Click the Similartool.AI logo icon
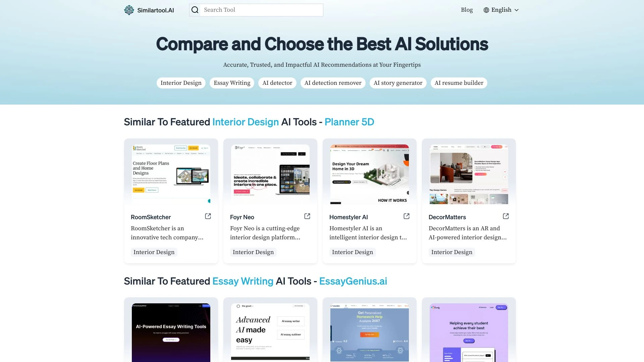This screenshot has height=362, width=644. coord(129,10)
